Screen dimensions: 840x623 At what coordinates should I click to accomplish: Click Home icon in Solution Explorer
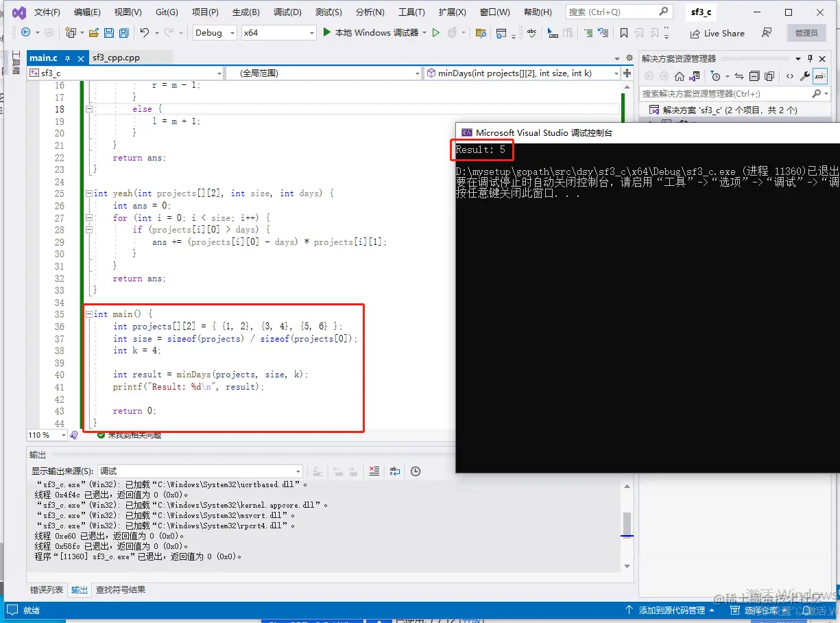[679, 76]
